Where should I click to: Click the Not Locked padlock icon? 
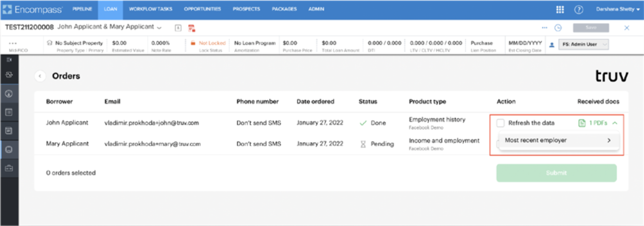pos(193,43)
